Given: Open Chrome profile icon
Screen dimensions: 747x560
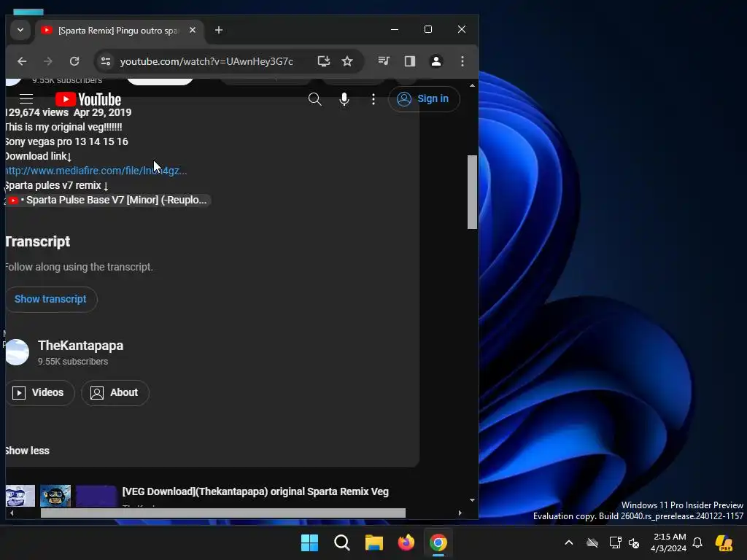Looking at the screenshot, I should pos(436,61).
